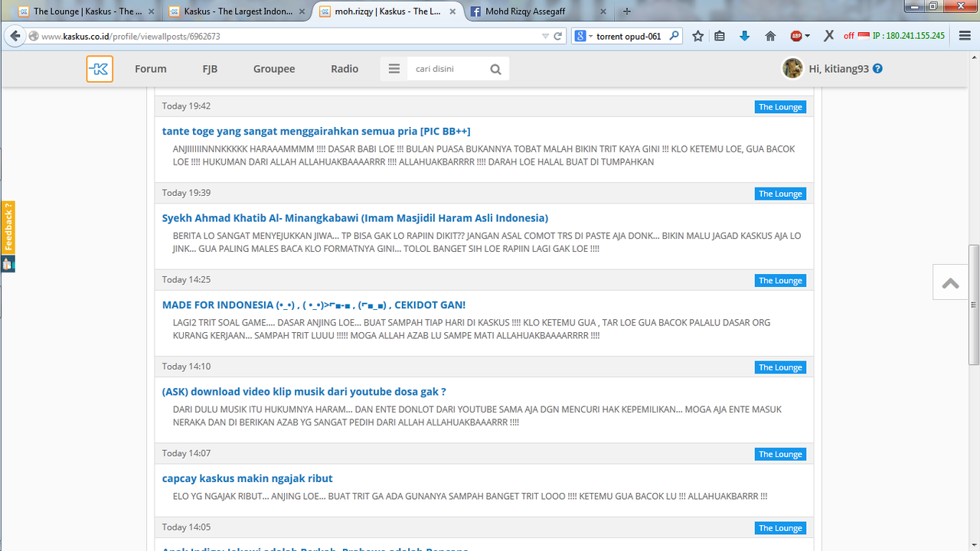Screen dimensions: 980x551
Task: Open the Radio menu item
Action: tap(345, 69)
